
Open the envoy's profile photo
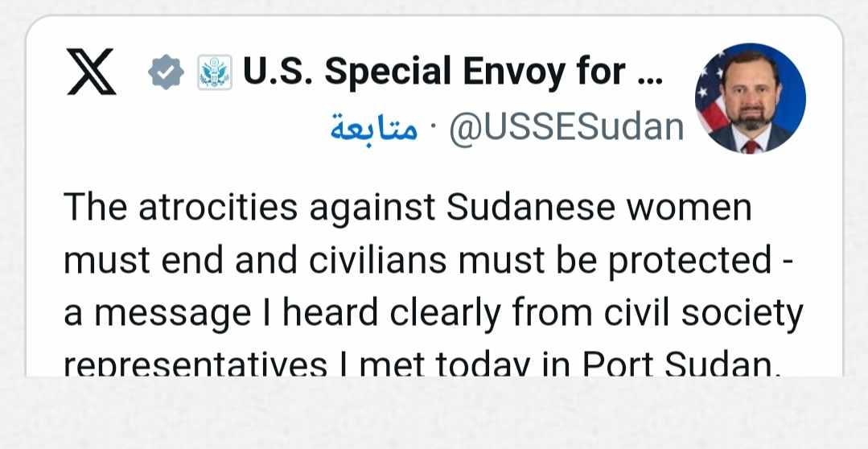750,98
